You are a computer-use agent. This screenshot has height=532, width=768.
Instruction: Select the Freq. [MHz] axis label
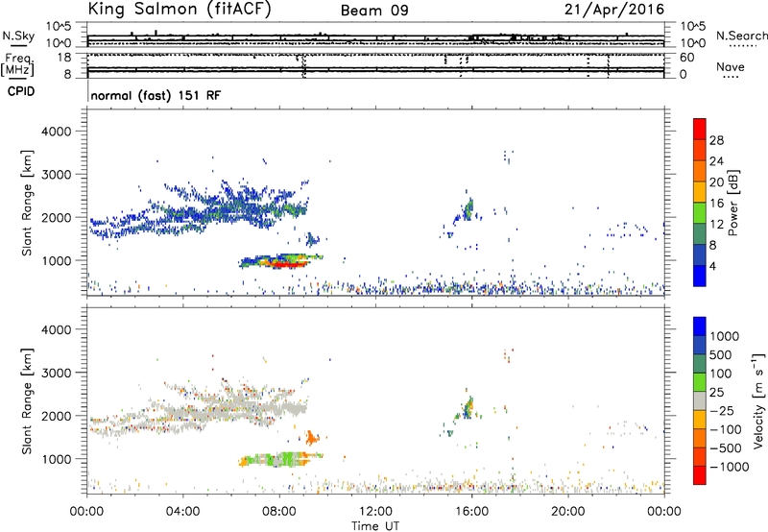(17, 65)
